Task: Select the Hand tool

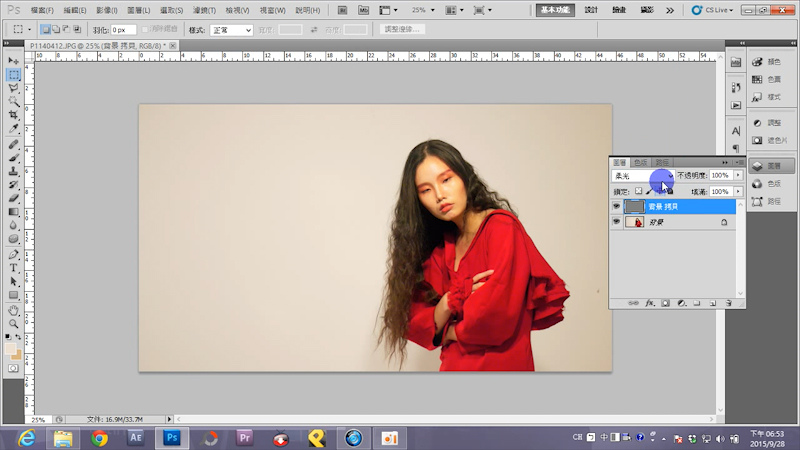Action: 13,310
